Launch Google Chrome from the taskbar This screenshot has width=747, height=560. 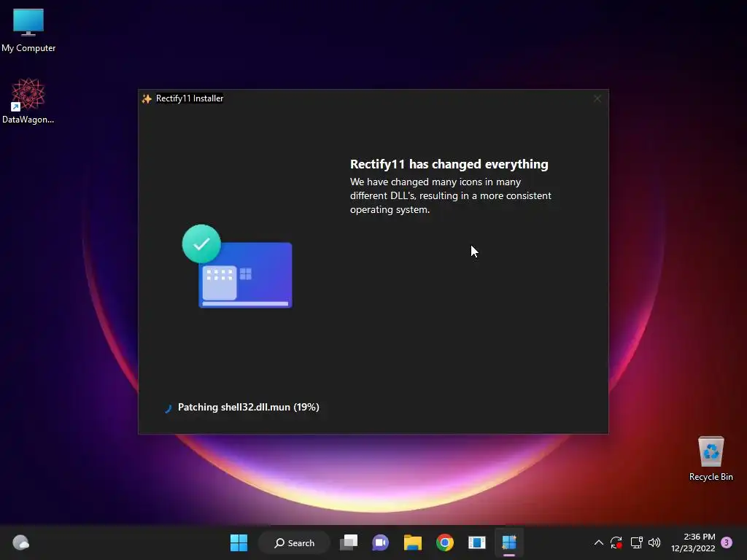pos(444,542)
